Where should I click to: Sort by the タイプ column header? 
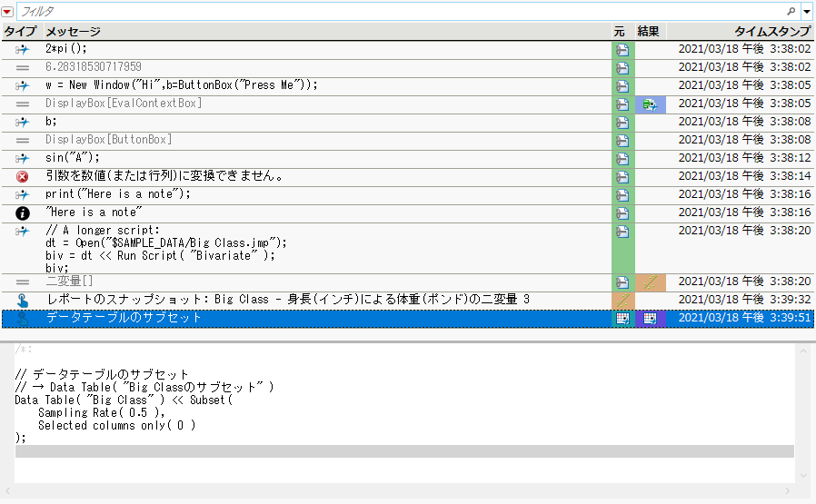21,31
